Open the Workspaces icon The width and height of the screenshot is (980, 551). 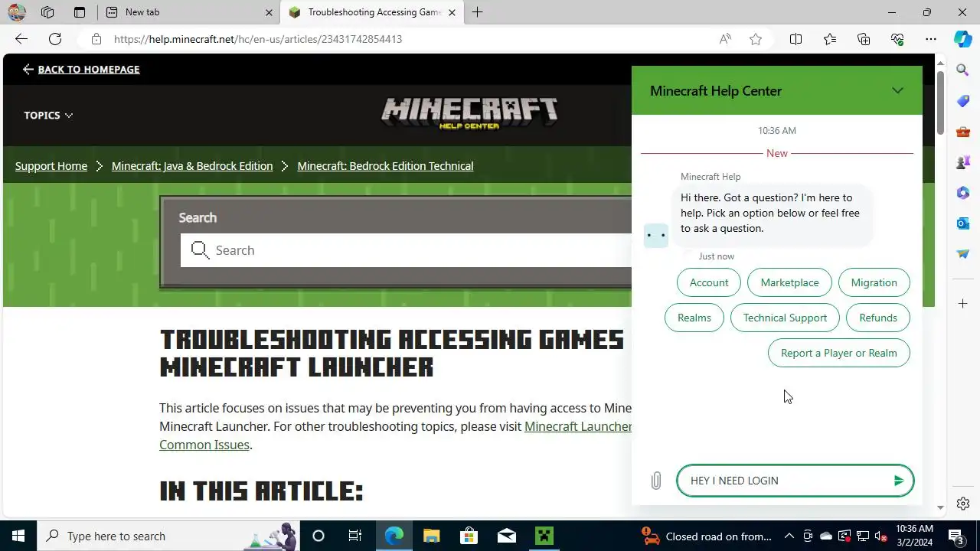click(47, 12)
